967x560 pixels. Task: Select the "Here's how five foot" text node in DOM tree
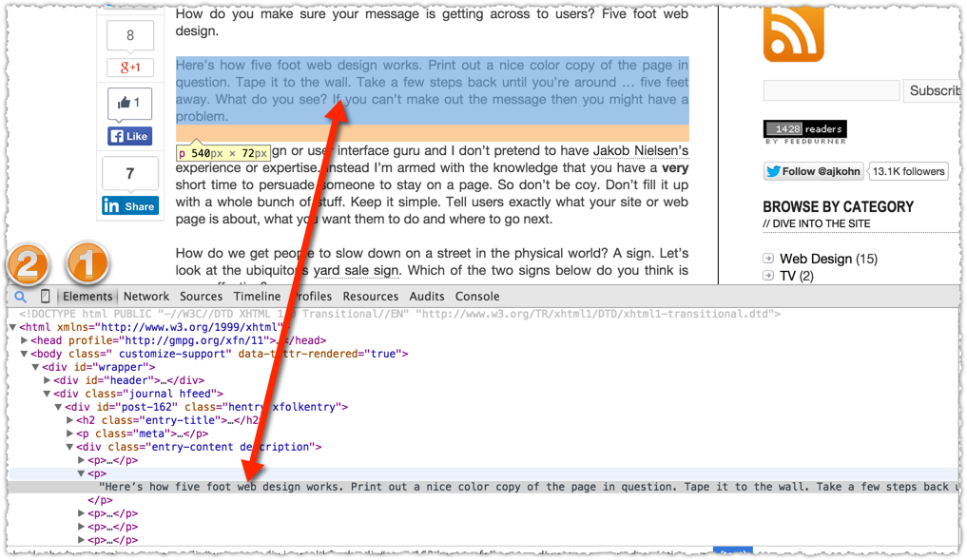click(484, 487)
